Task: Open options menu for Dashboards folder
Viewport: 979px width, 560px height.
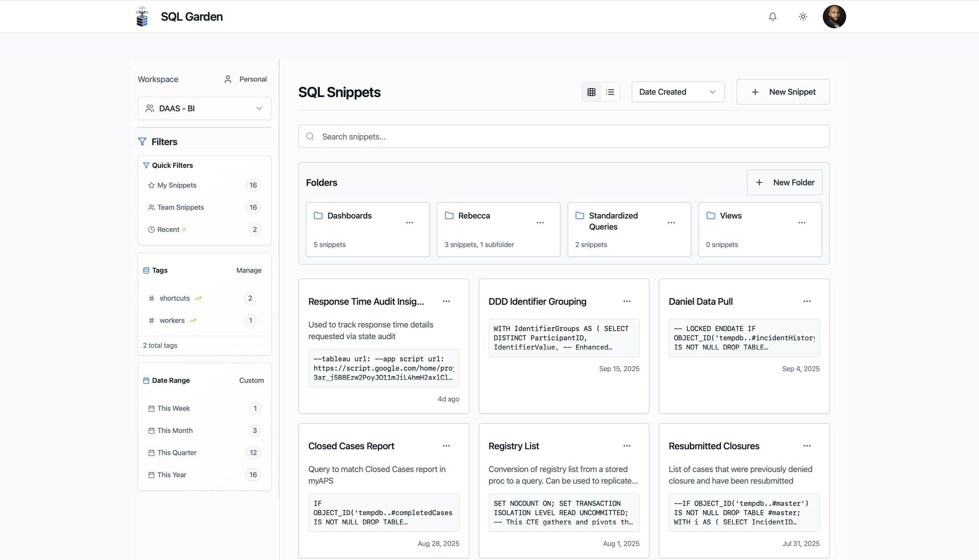Action: pyautogui.click(x=409, y=223)
